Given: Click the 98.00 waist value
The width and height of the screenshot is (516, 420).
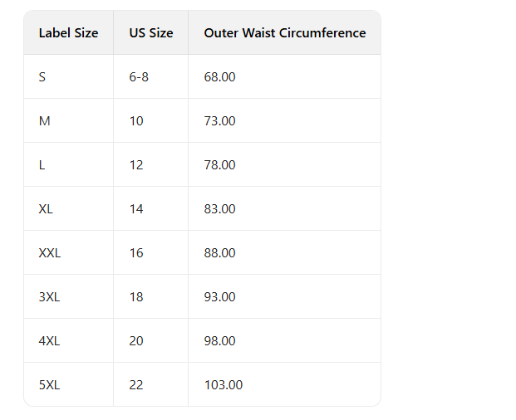Looking at the screenshot, I should point(219,341).
